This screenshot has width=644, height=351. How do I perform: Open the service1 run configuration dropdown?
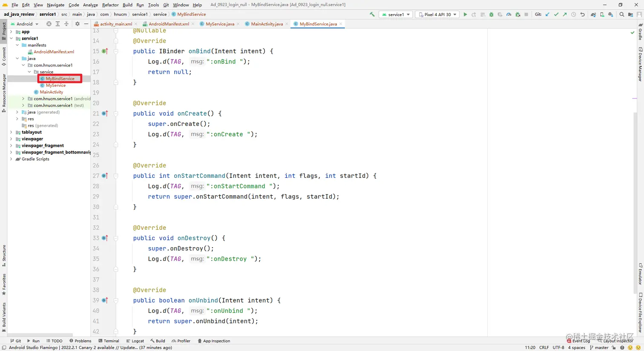click(x=396, y=14)
